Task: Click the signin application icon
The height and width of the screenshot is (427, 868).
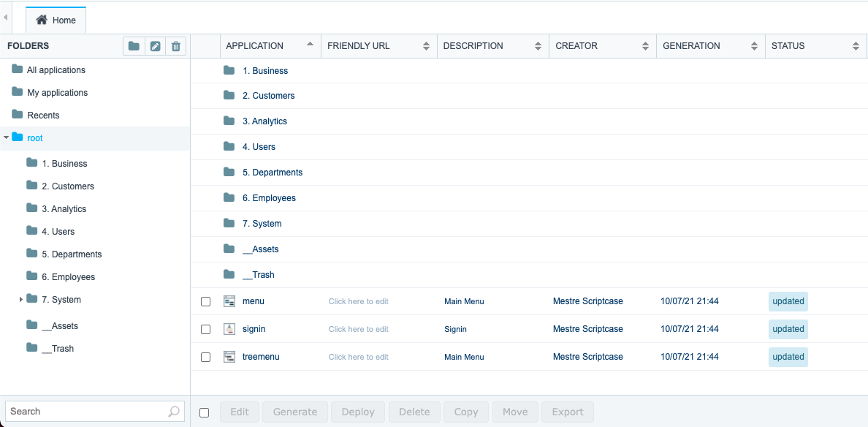Action: (229, 329)
